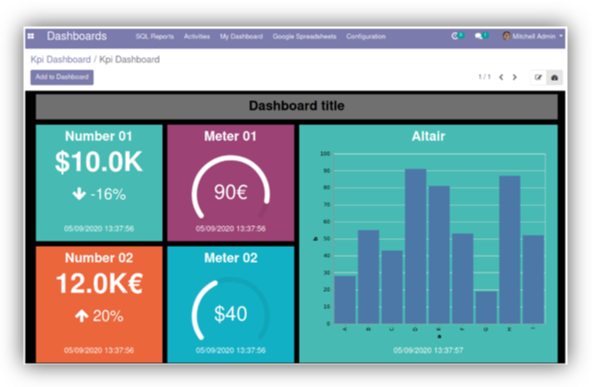Expand the Mitchell Admin user dropdown
Image resolution: width=595 pixels, height=387 pixels.
coord(532,36)
